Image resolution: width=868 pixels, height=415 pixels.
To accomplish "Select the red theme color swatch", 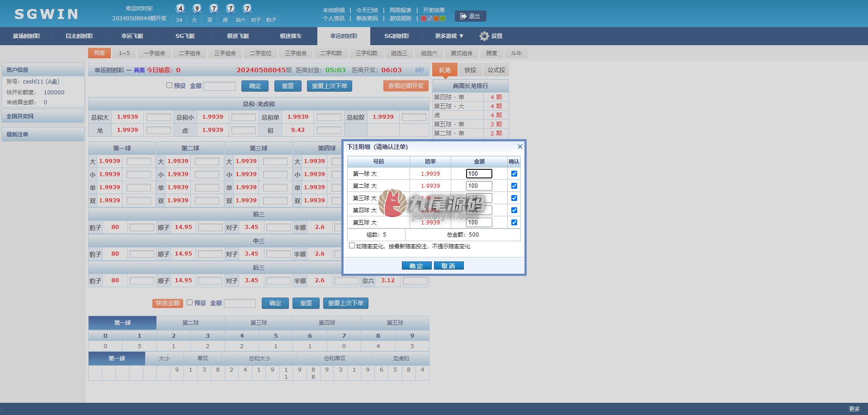I will [424, 19].
